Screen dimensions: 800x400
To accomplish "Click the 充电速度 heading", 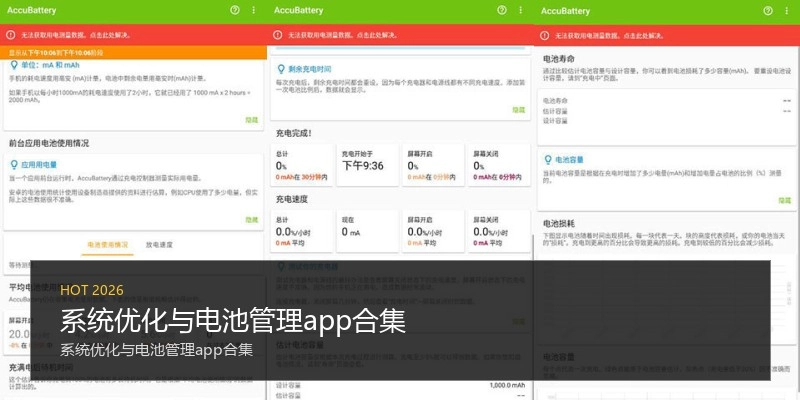I will pos(292,199).
